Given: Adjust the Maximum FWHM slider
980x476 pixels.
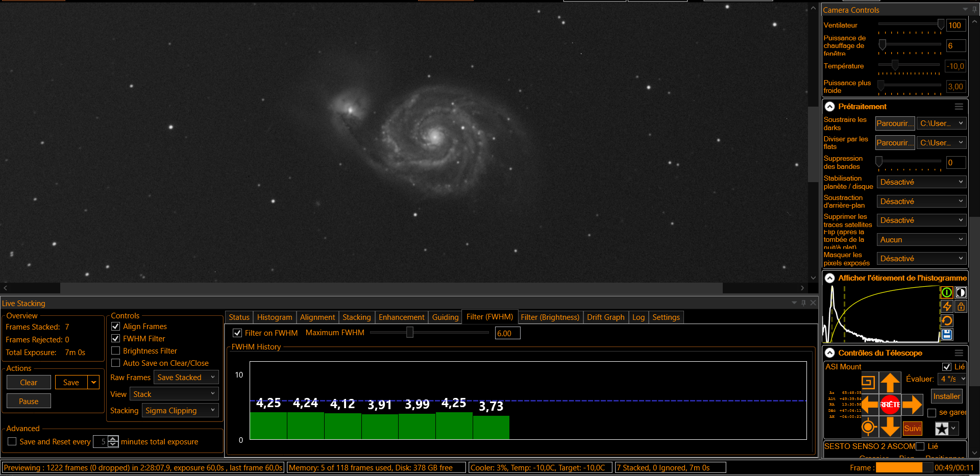Looking at the screenshot, I should 409,333.
